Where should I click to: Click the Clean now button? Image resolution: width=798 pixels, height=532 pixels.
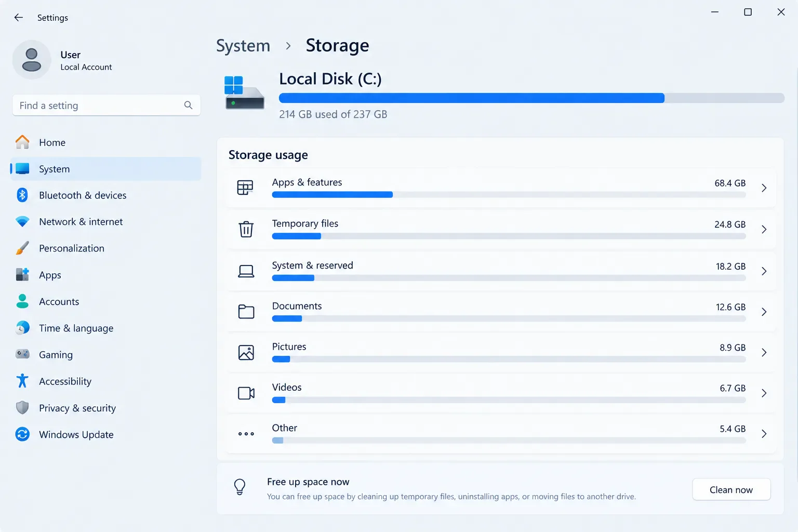731,489
